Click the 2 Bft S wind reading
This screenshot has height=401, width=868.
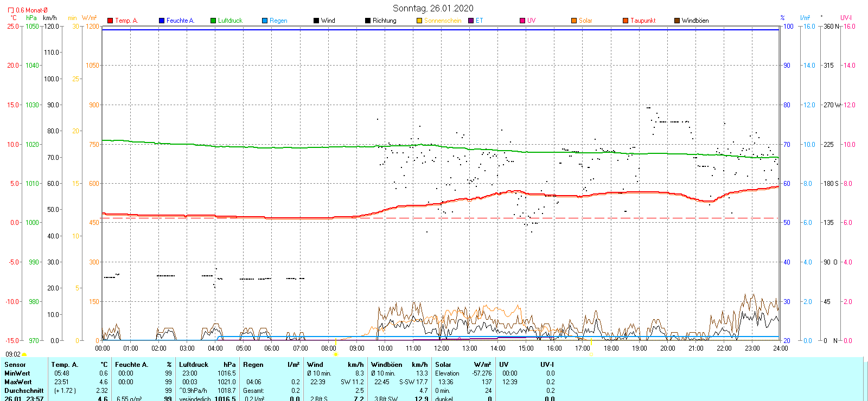click(x=319, y=399)
